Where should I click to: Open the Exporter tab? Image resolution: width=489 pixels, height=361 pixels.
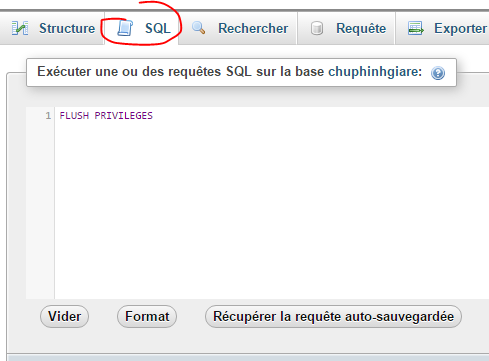tap(443, 28)
